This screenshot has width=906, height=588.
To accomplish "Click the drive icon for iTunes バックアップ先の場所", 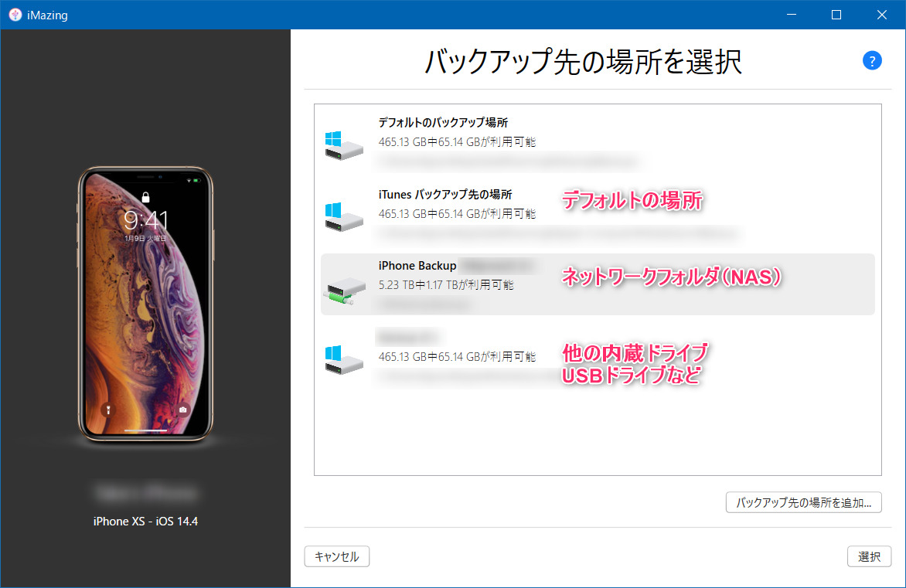I will tap(344, 217).
